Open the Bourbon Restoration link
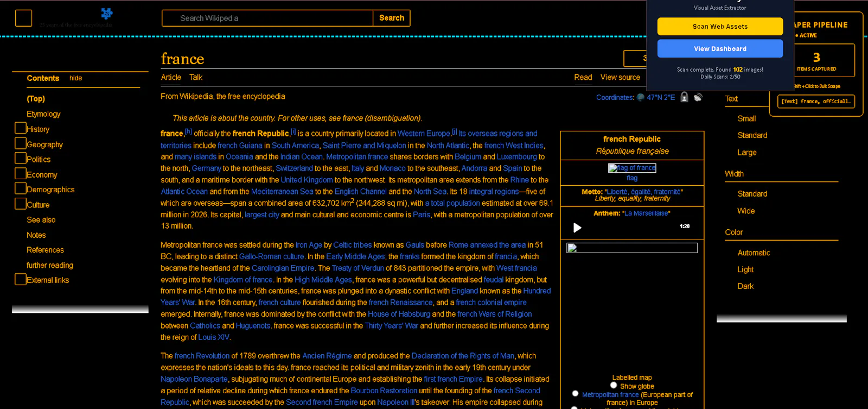Screen dimensions: 868x409 pos(384,391)
